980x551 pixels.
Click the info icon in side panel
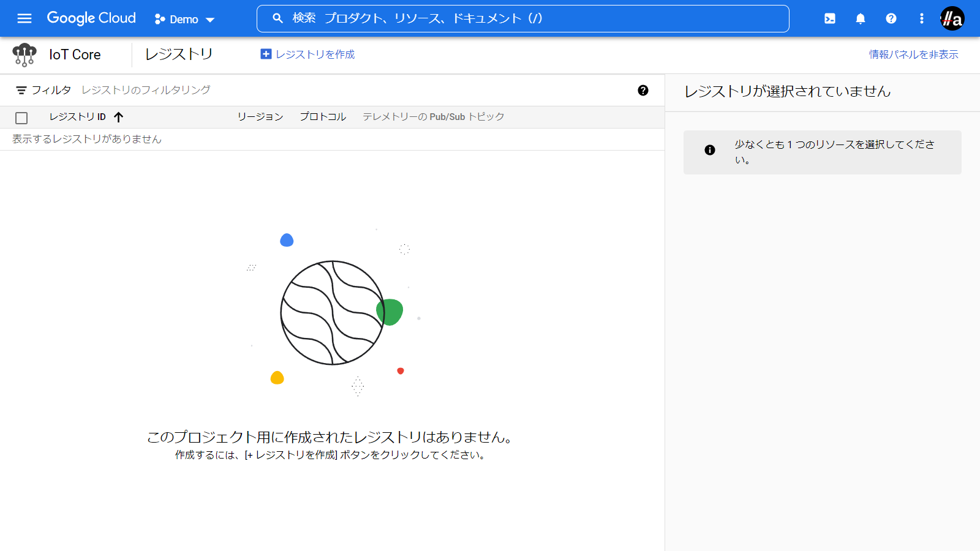coord(710,150)
